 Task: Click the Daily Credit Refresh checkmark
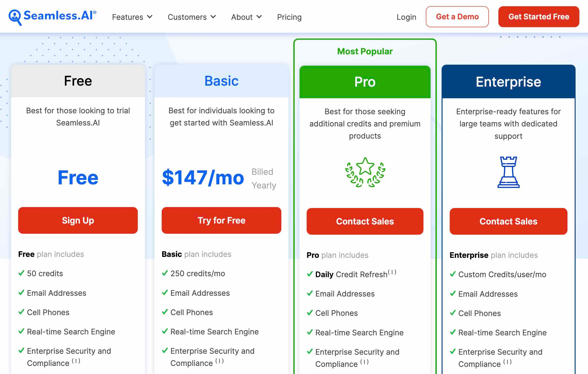tap(310, 274)
